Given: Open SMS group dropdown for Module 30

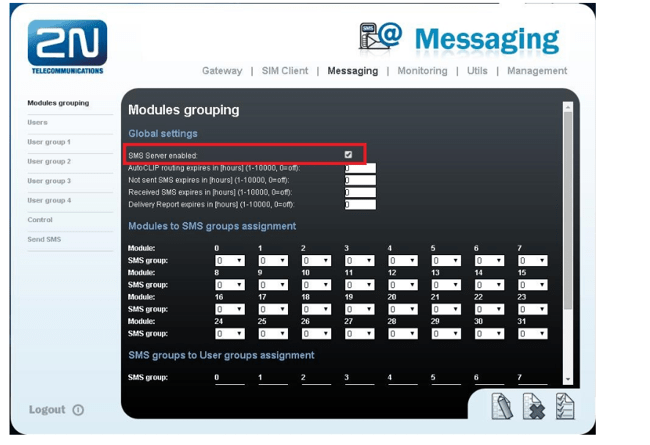Looking at the screenshot, I should (490, 334).
